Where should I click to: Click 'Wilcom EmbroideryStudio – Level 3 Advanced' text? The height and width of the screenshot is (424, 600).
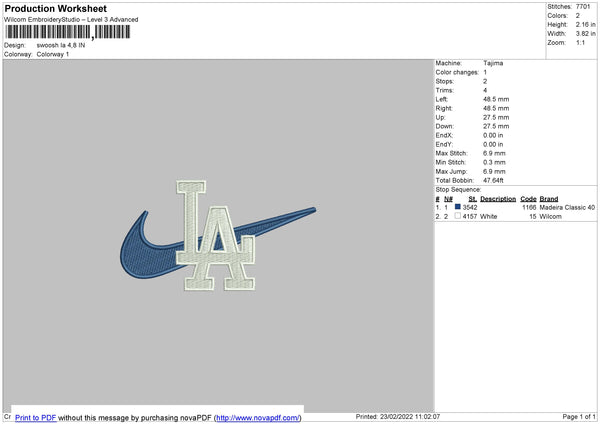[x=71, y=20]
